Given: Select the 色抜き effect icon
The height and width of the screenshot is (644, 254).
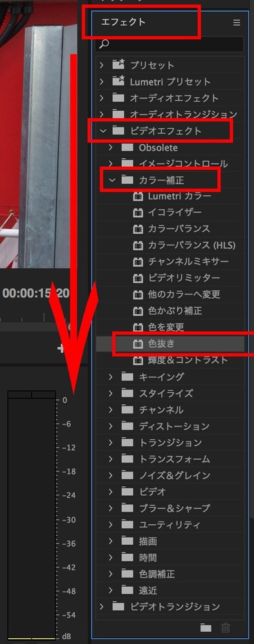Looking at the screenshot, I should [x=138, y=344].
